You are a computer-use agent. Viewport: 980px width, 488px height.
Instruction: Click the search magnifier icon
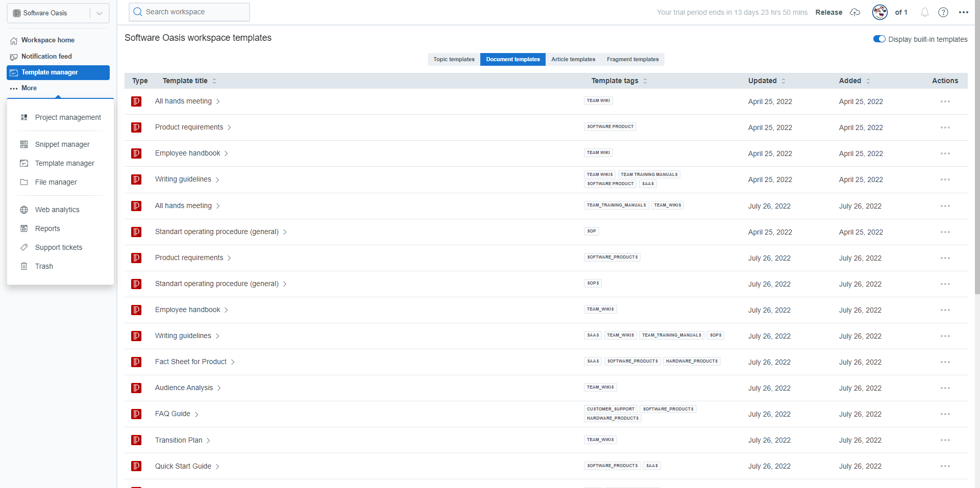point(138,12)
